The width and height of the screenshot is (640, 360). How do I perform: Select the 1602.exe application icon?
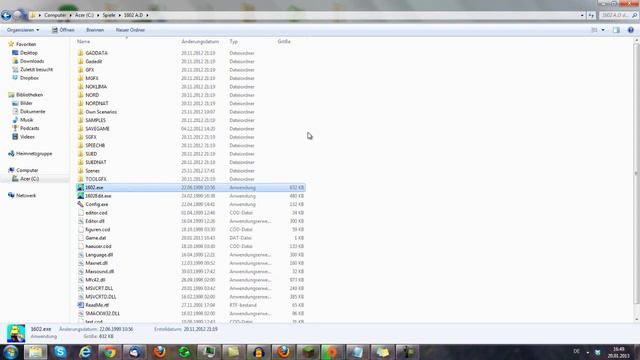tap(80, 187)
